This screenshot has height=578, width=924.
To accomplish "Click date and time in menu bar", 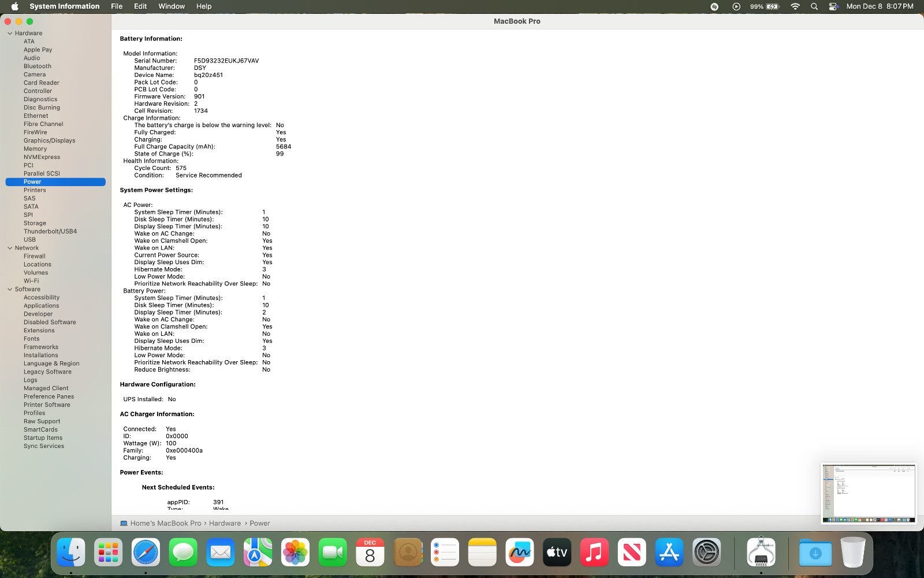I will click(880, 6).
